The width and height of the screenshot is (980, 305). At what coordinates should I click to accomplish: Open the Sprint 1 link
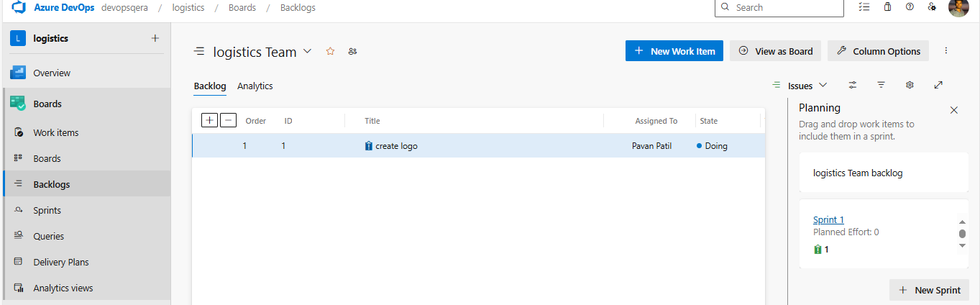point(828,220)
